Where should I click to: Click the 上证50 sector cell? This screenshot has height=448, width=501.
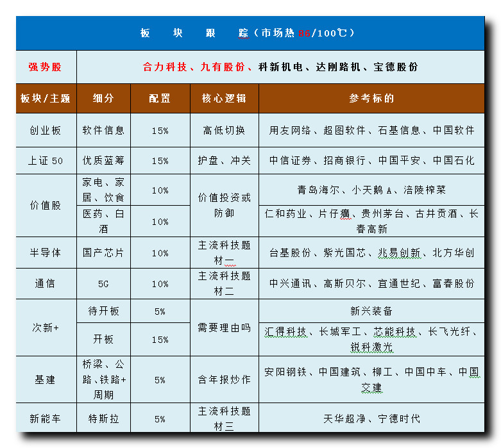coord(46,161)
